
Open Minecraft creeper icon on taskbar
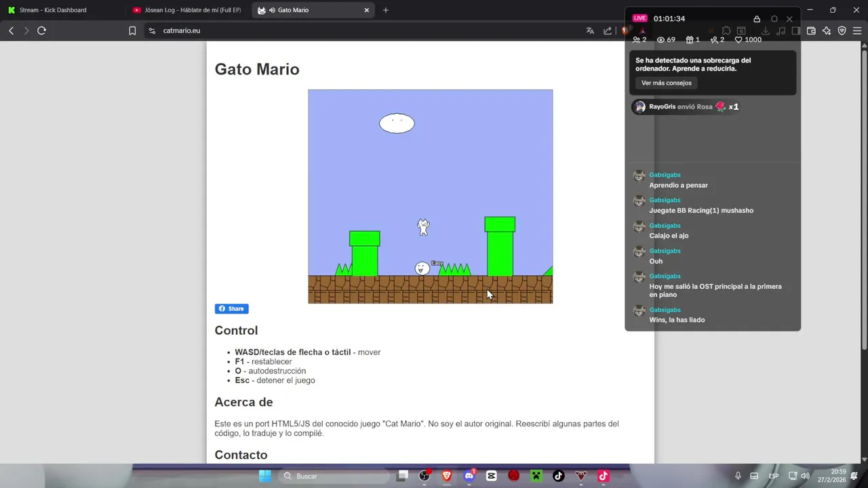pos(536,476)
